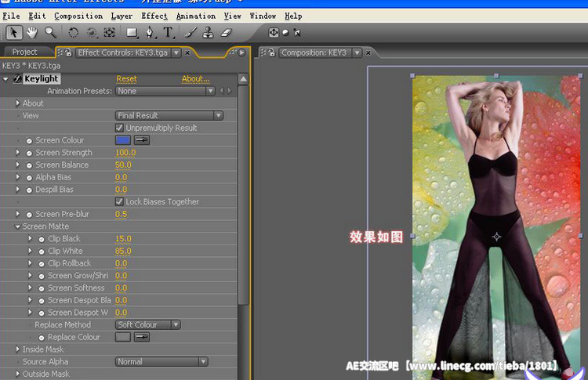The height and width of the screenshot is (380, 588).
Task: Open the Animation menu
Action: [x=196, y=16]
